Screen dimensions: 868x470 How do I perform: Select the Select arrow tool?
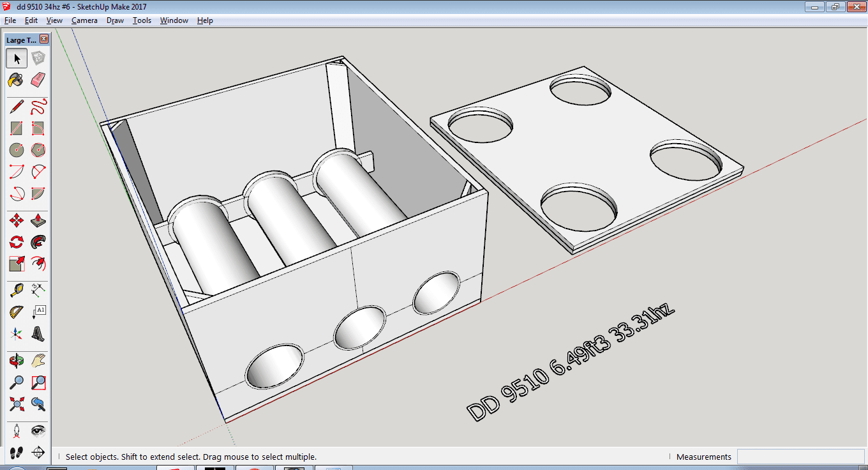(17, 58)
